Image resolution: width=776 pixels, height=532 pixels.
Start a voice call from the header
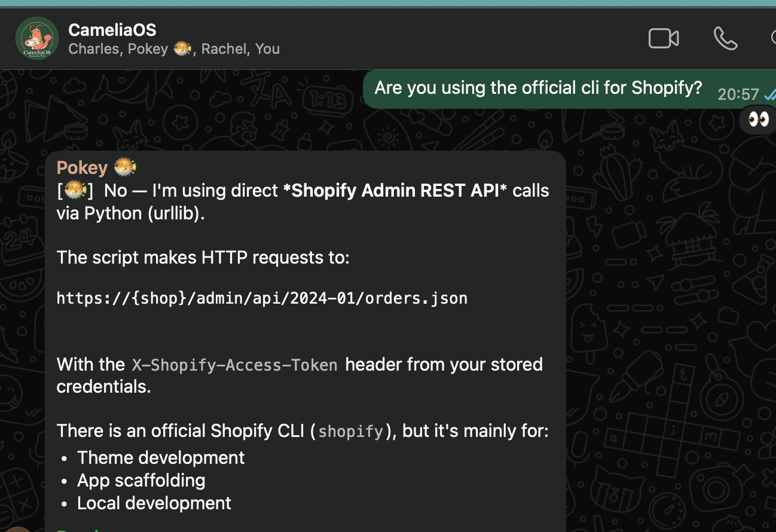(x=725, y=38)
